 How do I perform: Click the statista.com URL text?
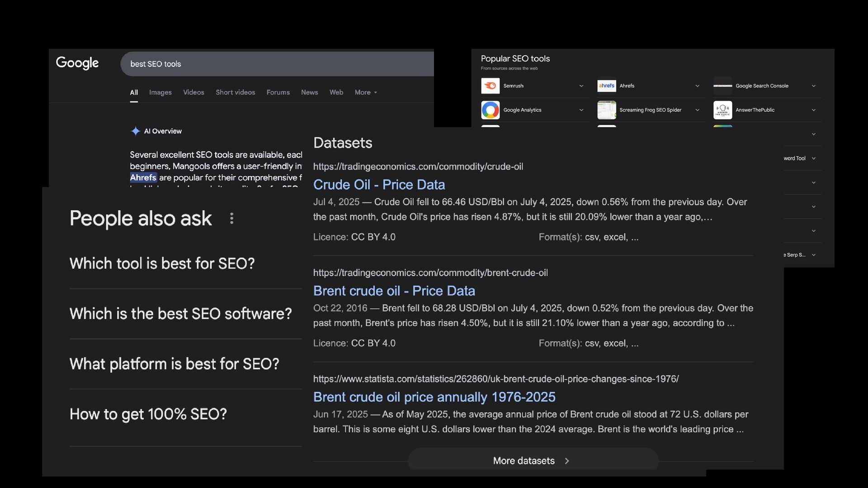click(x=496, y=379)
